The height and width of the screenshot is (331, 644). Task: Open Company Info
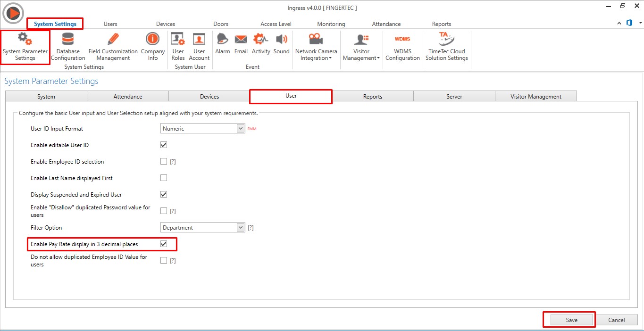tap(153, 47)
